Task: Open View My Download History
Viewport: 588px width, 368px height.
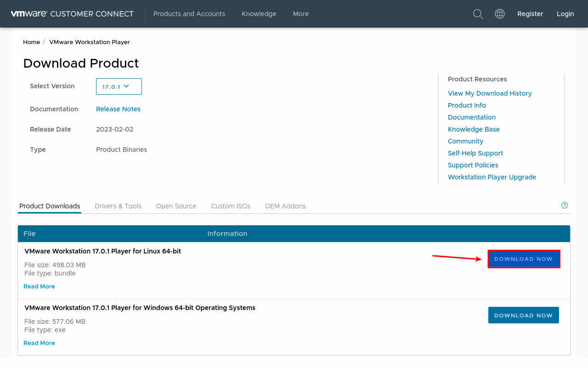Action: (490, 93)
